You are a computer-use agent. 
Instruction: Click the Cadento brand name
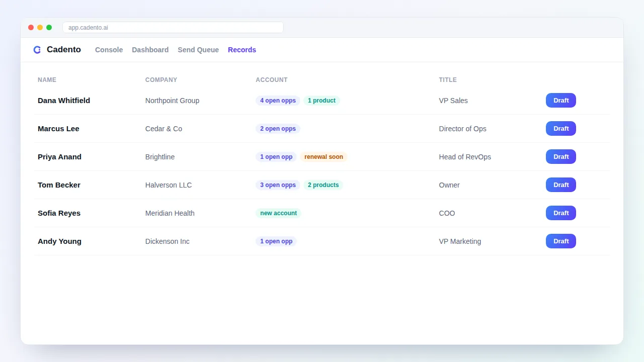[64, 50]
